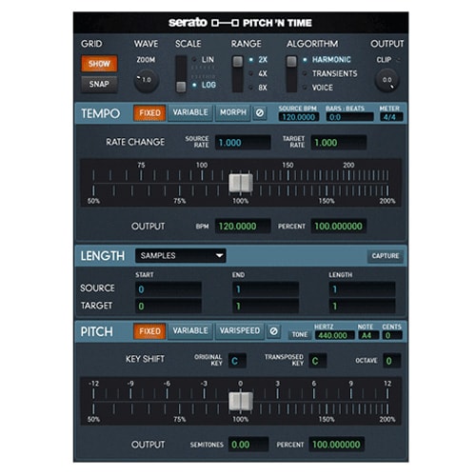Select the TRANSIENTS algorithm option
This screenshot has width=476, height=476.
click(334, 73)
